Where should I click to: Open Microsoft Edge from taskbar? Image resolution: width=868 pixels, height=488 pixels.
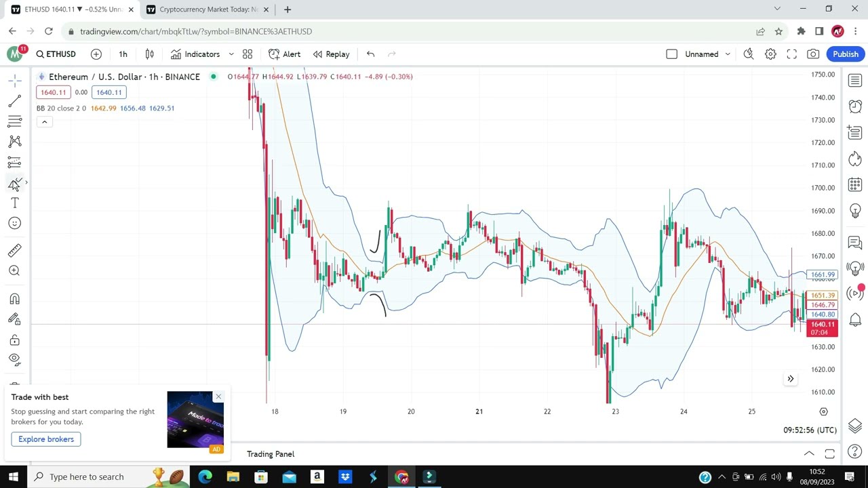(205, 476)
